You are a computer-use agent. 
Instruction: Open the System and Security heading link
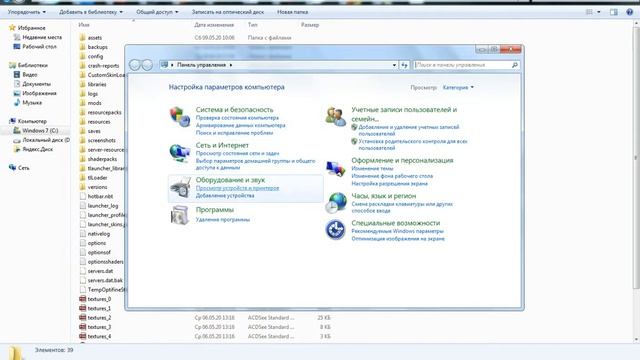pyautogui.click(x=234, y=109)
